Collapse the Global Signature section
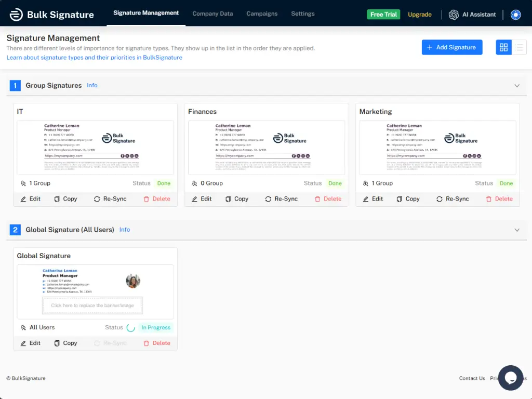Viewport: 532px width, 399px height. click(516, 230)
